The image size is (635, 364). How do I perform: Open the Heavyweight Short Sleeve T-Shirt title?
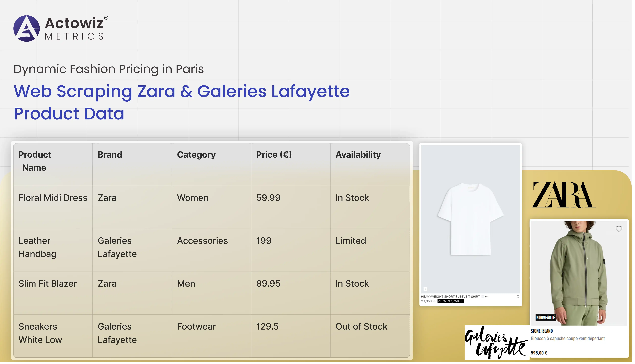pyautogui.click(x=450, y=297)
